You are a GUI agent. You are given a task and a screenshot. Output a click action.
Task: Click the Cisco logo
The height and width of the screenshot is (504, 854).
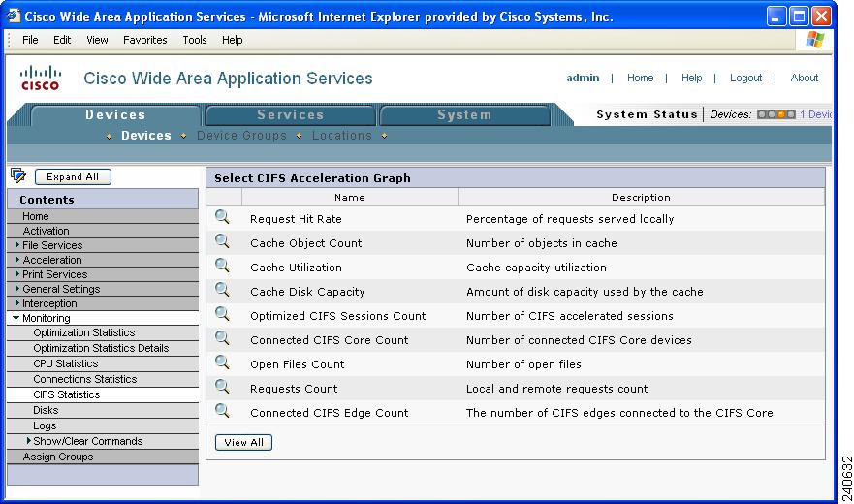(41, 78)
